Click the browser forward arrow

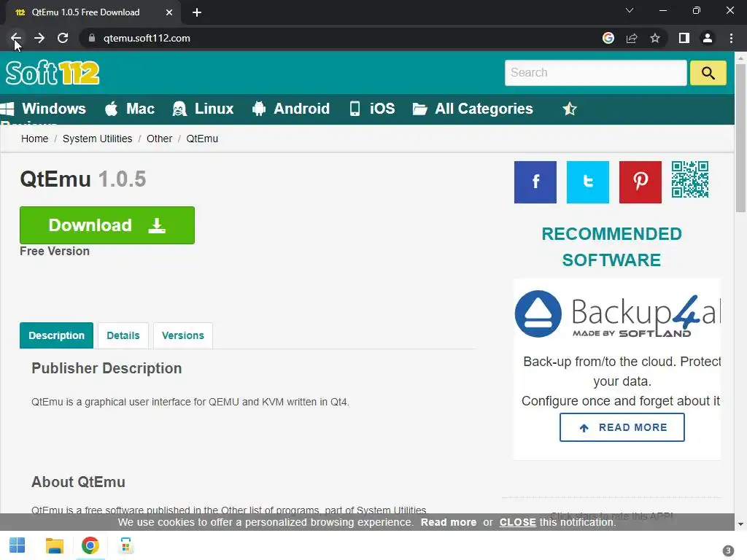[39, 38]
